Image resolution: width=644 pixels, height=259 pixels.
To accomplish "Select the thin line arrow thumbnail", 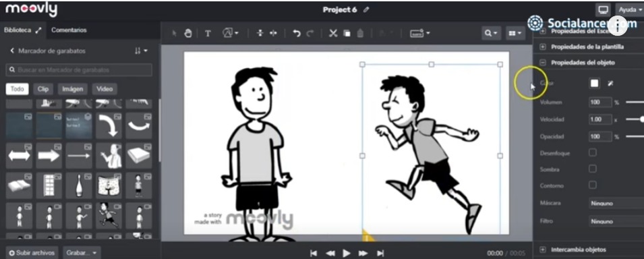I will 79,155.
